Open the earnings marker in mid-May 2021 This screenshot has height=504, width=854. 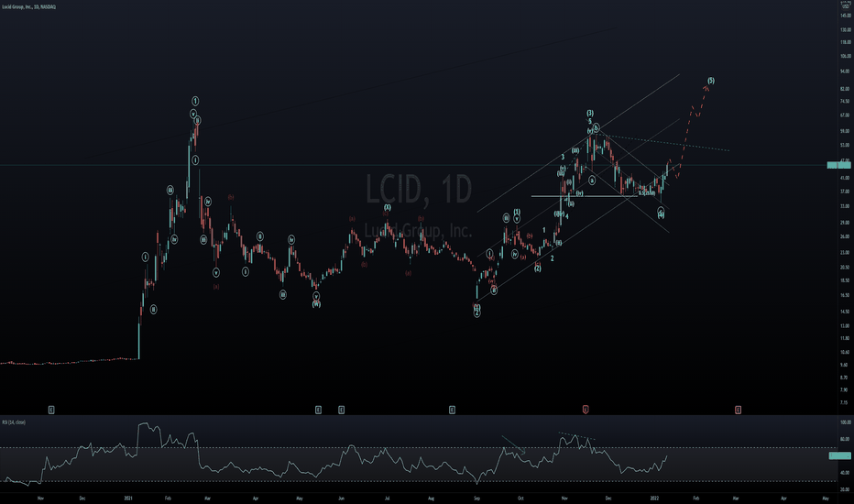[x=318, y=410]
